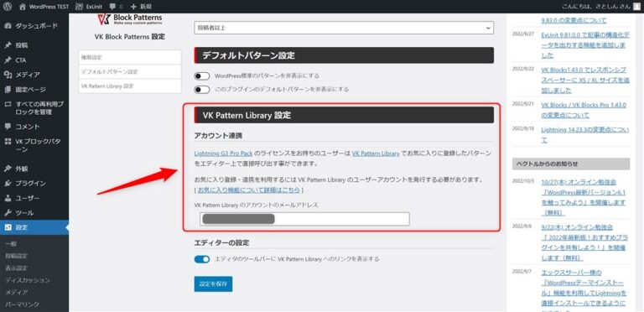The height and width of the screenshot is (312, 644).
Task: Select the 設定 settings menu
Action: [34, 227]
